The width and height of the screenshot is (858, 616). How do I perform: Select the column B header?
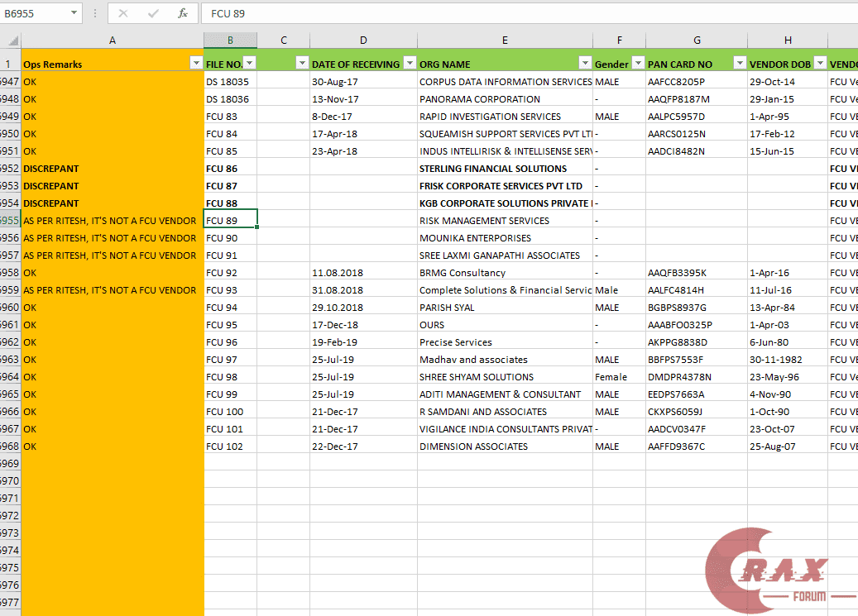[x=230, y=39]
